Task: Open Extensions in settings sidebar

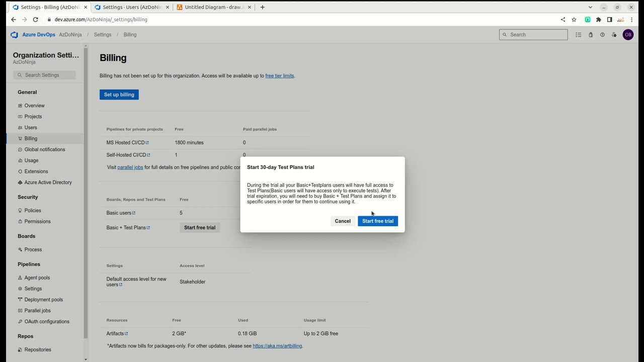Action: tap(36, 171)
